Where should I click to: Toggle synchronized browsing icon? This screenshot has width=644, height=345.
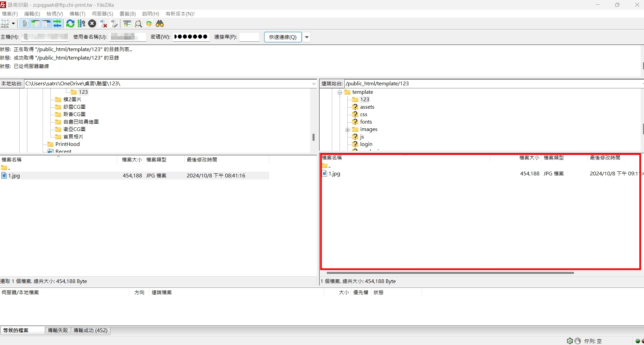coord(149,24)
